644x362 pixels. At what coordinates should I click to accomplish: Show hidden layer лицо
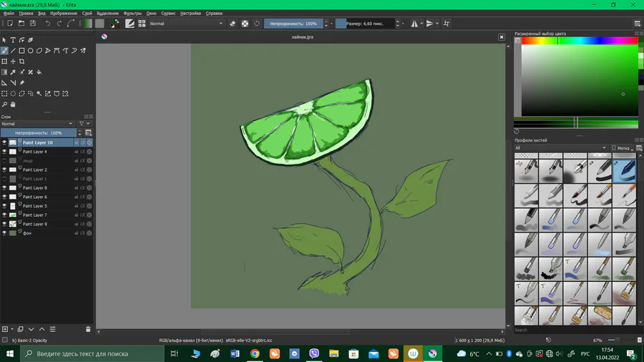[x=4, y=160]
